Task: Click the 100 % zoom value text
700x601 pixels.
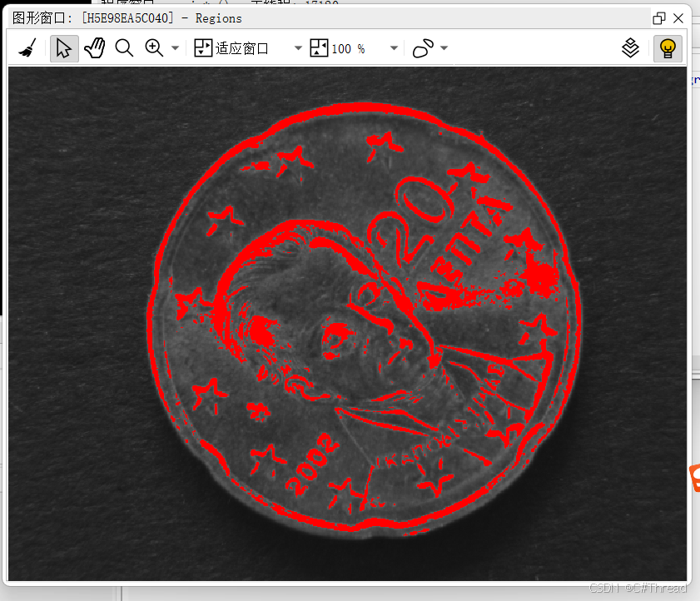Action: point(348,48)
